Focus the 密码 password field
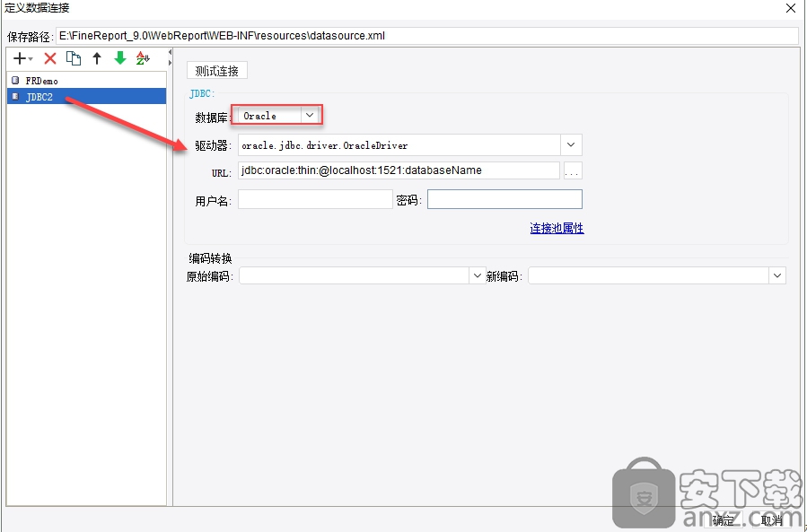This screenshot has height=532, width=807. pos(504,199)
